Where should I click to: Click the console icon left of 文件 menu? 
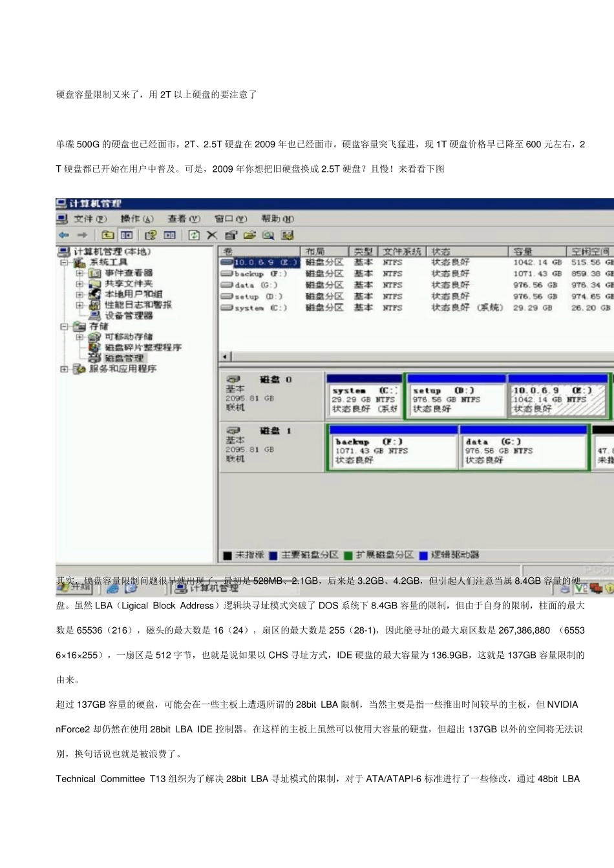(62, 219)
